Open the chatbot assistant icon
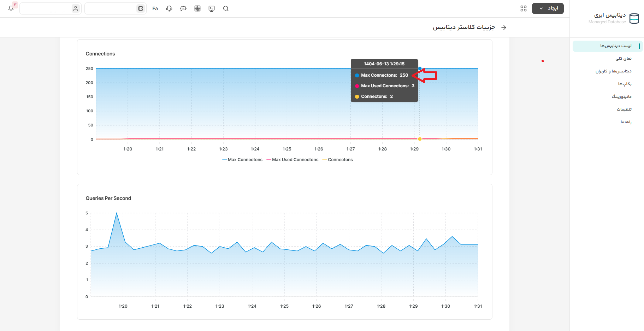Viewport: 644px width, 331px height. (x=183, y=8)
